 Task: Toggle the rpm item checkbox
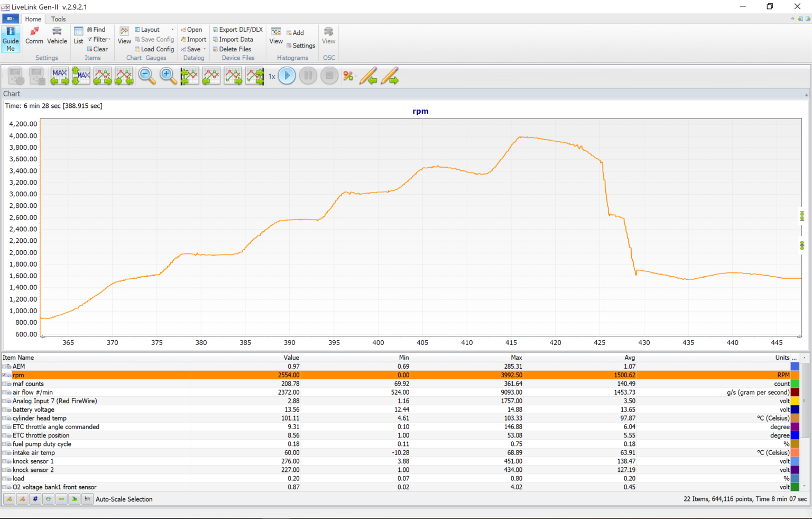point(4,375)
